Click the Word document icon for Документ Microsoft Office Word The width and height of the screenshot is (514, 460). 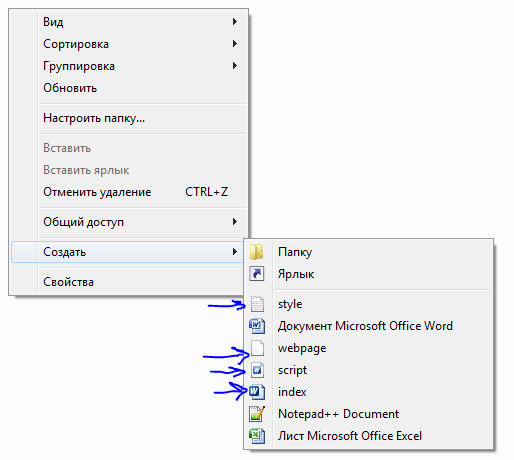[x=257, y=326]
